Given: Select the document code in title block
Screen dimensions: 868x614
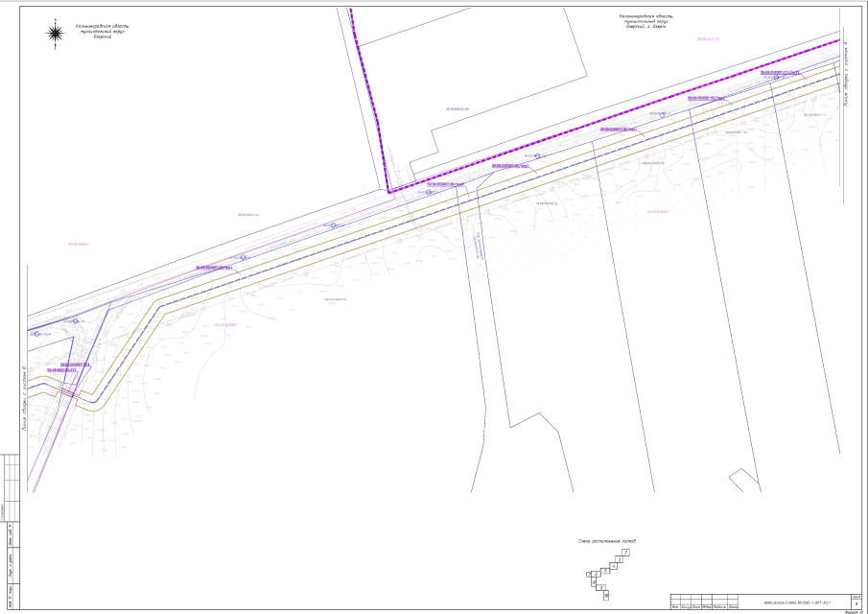Looking at the screenshot, I should [x=795, y=603].
